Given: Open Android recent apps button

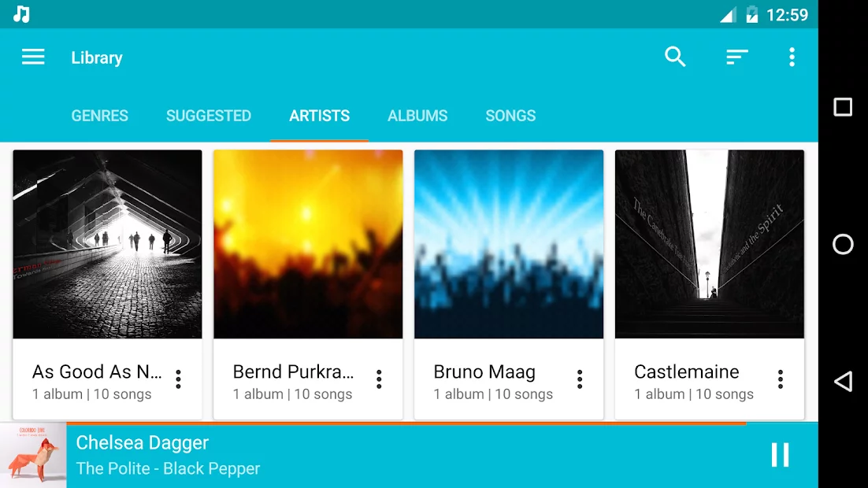Looking at the screenshot, I should point(843,107).
